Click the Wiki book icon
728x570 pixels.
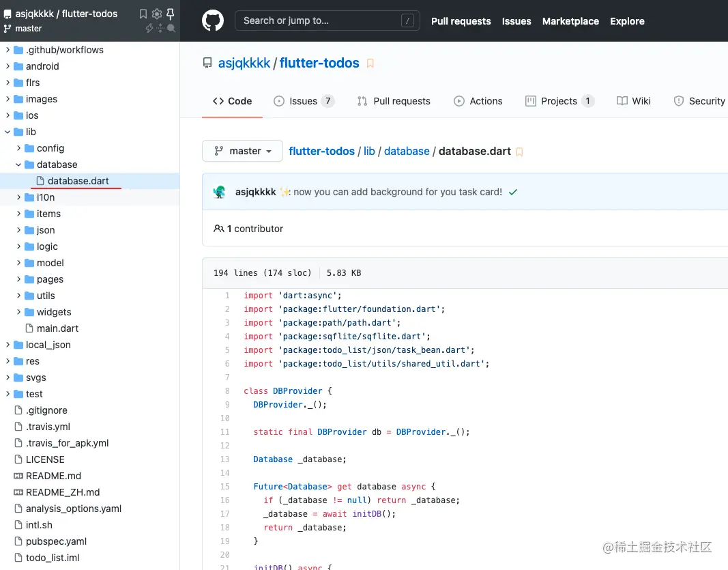(622, 101)
